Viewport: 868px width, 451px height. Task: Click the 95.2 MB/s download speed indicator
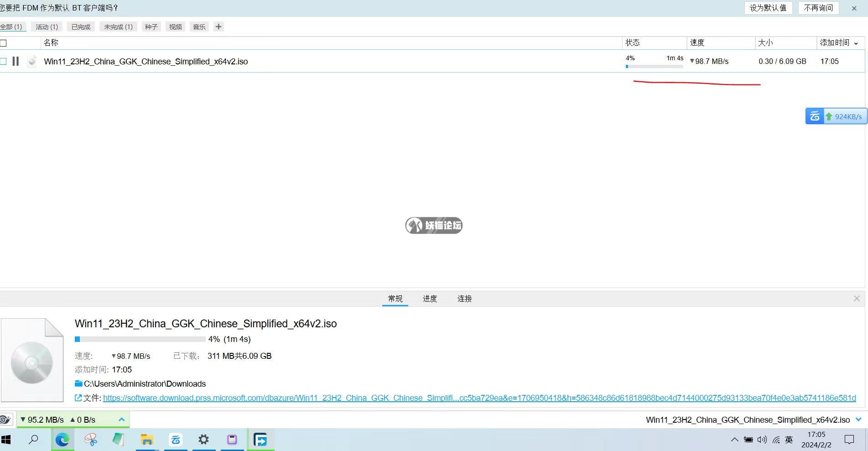42,420
